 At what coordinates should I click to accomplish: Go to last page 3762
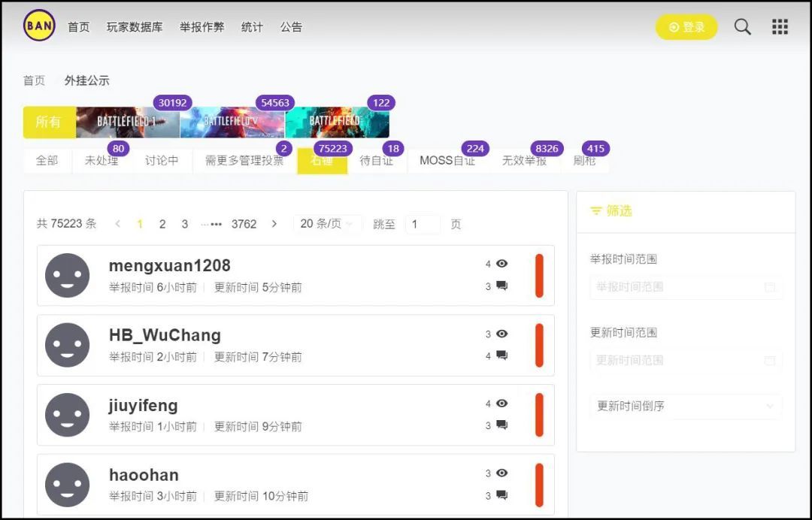click(x=244, y=224)
